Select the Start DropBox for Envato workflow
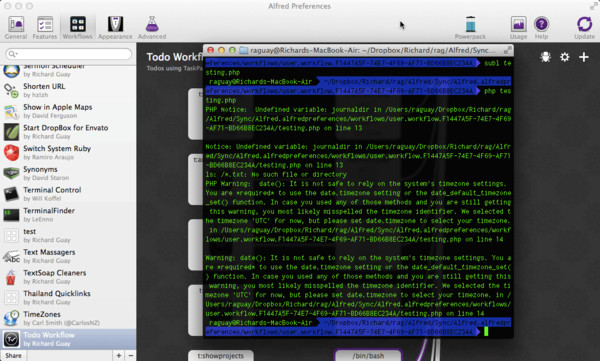The height and width of the screenshot is (361, 600). point(68,132)
